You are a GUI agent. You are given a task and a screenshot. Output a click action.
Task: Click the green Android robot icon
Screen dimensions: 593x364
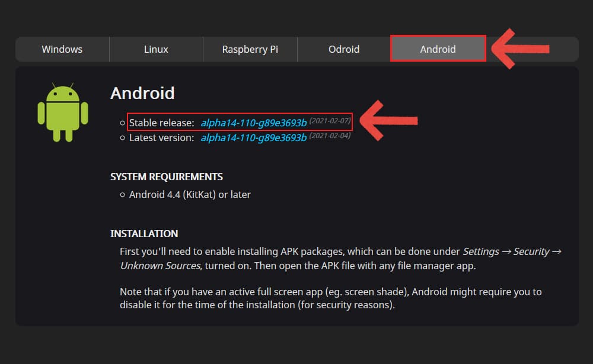point(63,113)
